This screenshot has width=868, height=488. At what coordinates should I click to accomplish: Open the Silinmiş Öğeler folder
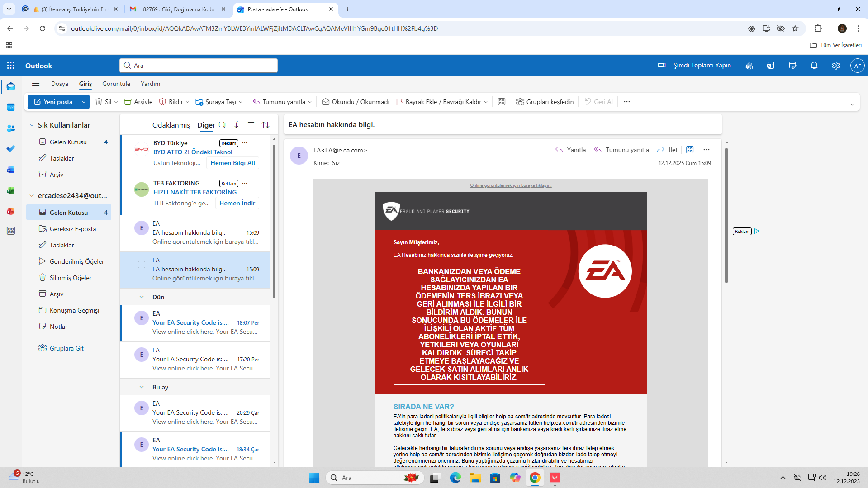coord(69,278)
